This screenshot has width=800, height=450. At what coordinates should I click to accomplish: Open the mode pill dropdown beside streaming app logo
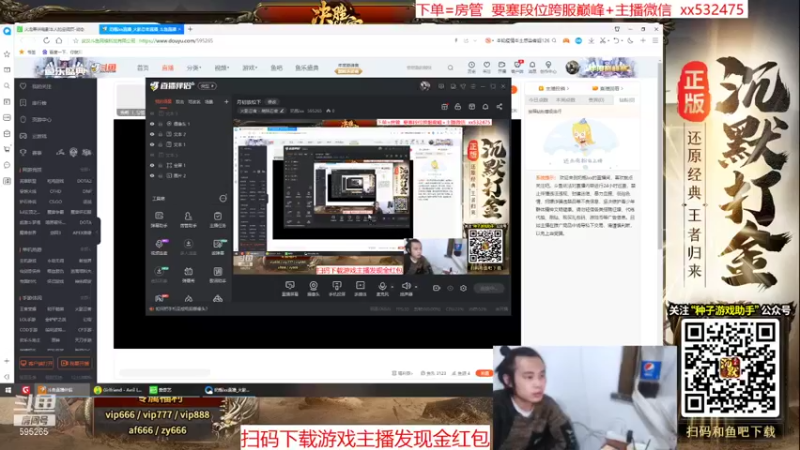(x=207, y=86)
